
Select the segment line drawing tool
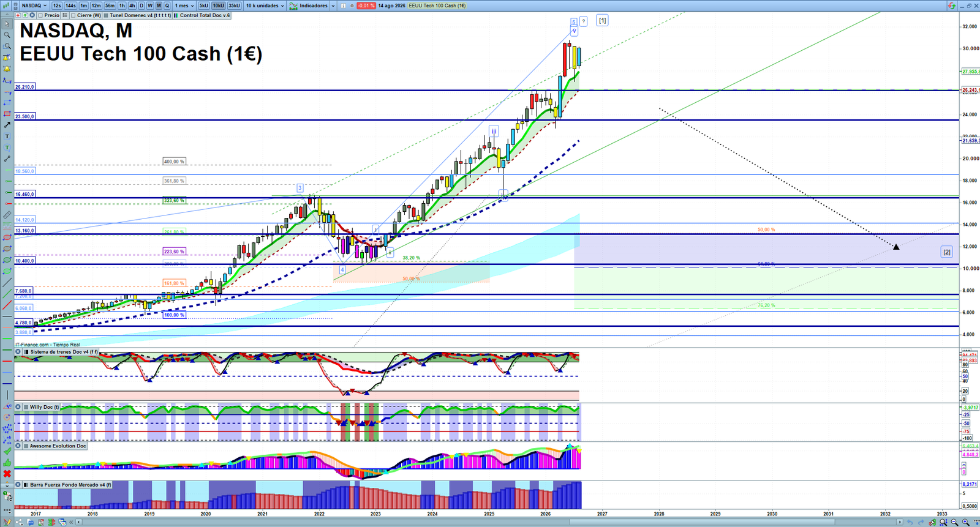point(7,159)
